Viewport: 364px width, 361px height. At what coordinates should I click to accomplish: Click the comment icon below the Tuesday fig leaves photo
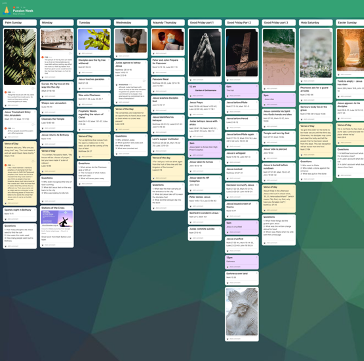(80, 53)
